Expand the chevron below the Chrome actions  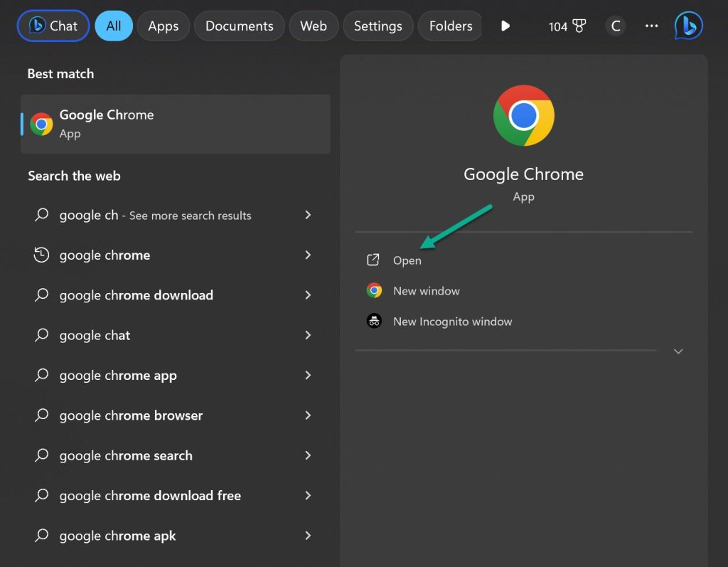coord(678,351)
